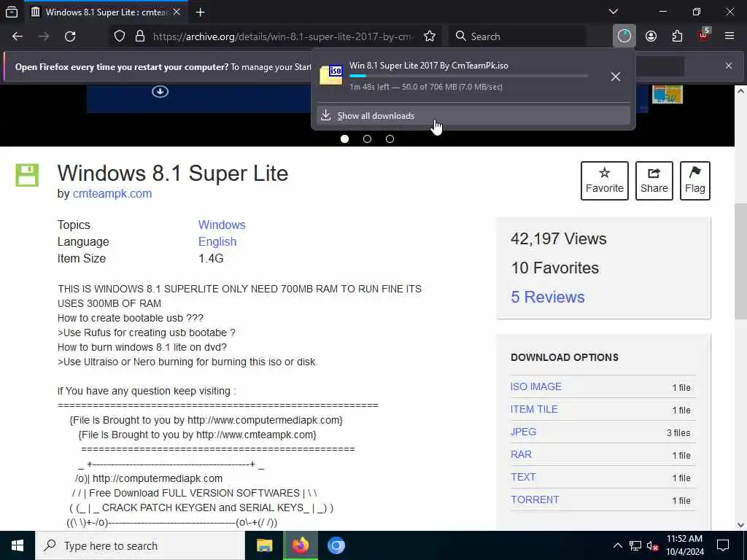This screenshot has height=560, width=747.
Task: Click the 'DOWNLOAD OPTIONS' heading
Action: pos(565,357)
